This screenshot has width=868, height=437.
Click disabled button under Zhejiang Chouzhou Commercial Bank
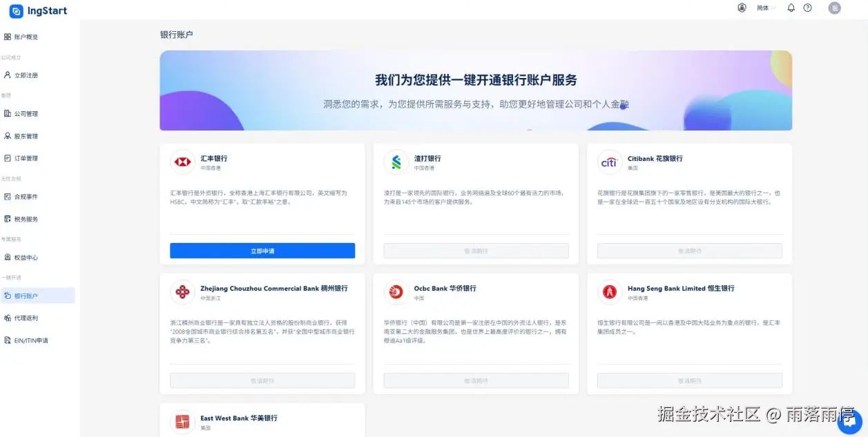click(262, 380)
